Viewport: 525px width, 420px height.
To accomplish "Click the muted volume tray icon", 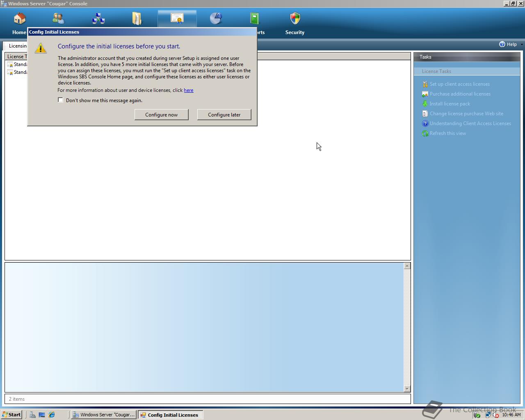I will [x=495, y=415].
